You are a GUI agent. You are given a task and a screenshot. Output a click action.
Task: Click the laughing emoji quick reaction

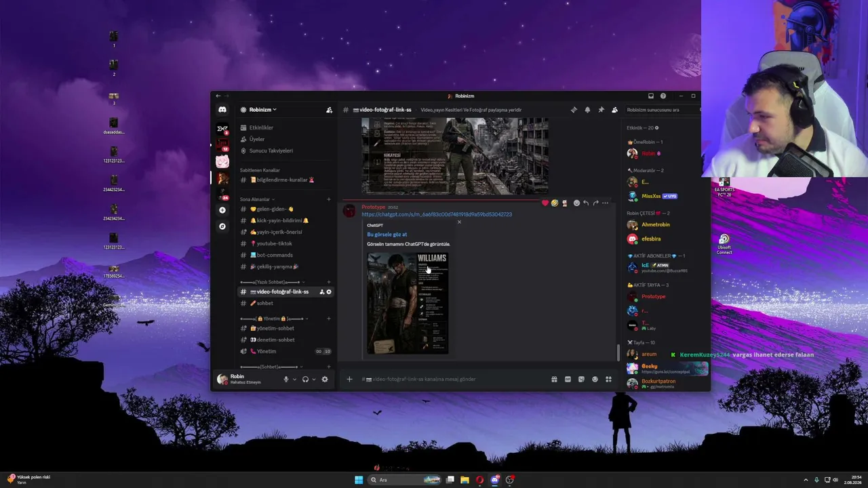(555, 203)
